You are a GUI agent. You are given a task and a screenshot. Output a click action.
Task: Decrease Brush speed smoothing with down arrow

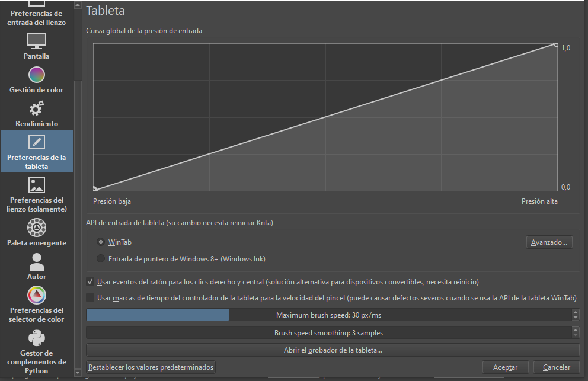[576, 335]
